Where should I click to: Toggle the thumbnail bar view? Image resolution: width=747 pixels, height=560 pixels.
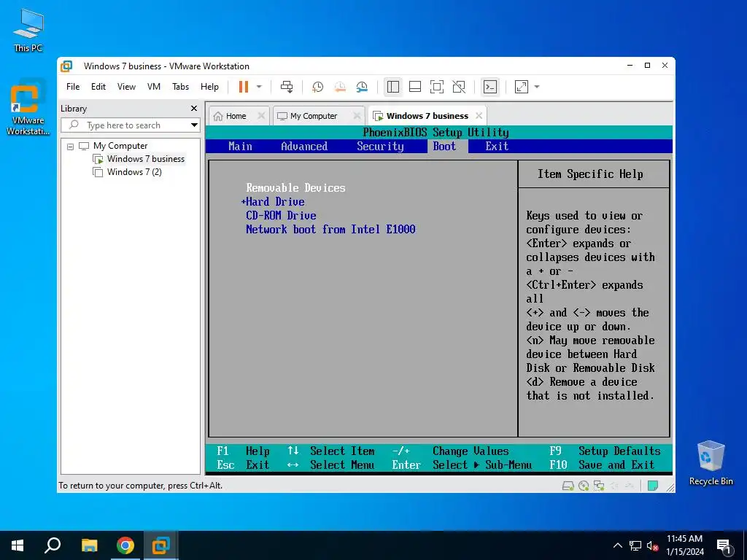[x=415, y=87]
